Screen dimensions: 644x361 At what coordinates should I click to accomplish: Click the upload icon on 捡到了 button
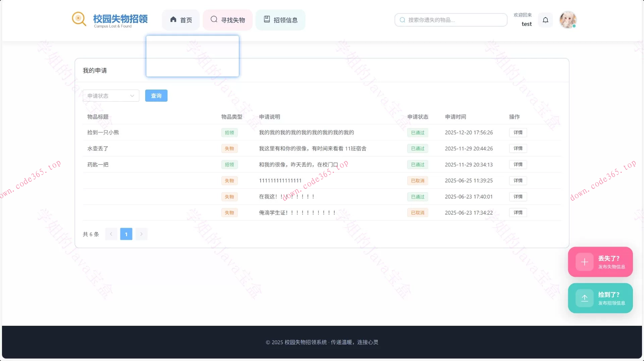point(584,298)
